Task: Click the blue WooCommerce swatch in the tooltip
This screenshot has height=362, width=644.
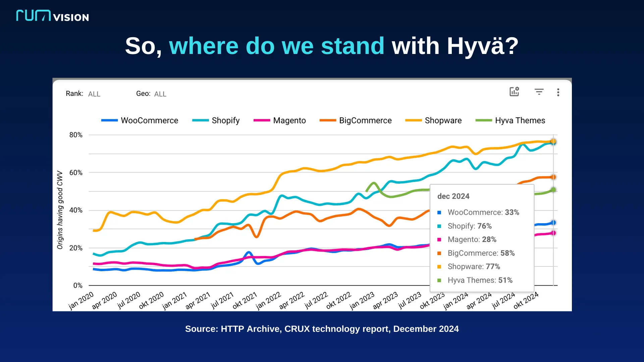Action: click(439, 213)
